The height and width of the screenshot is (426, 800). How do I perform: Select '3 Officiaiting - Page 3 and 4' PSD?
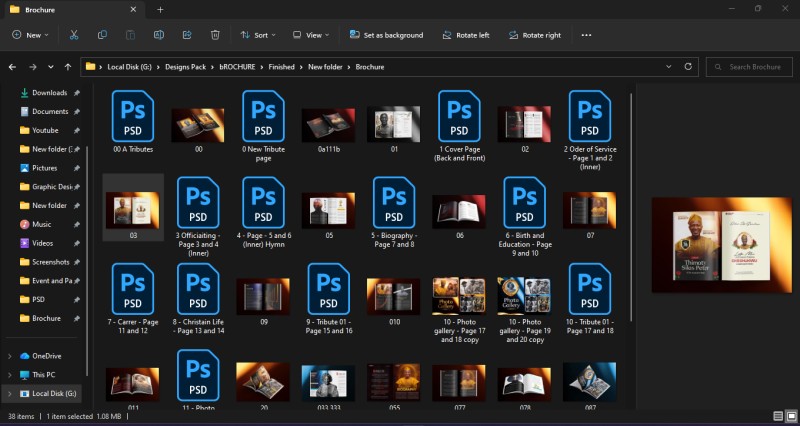click(x=198, y=216)
